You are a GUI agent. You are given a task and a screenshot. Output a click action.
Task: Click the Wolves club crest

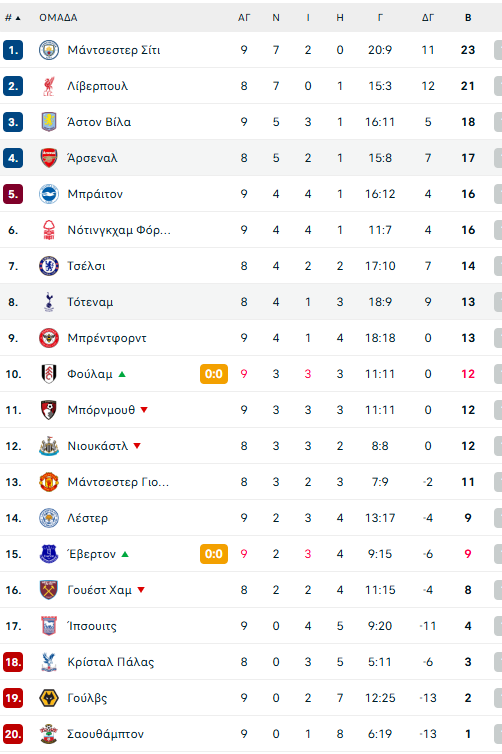[49, 698]
